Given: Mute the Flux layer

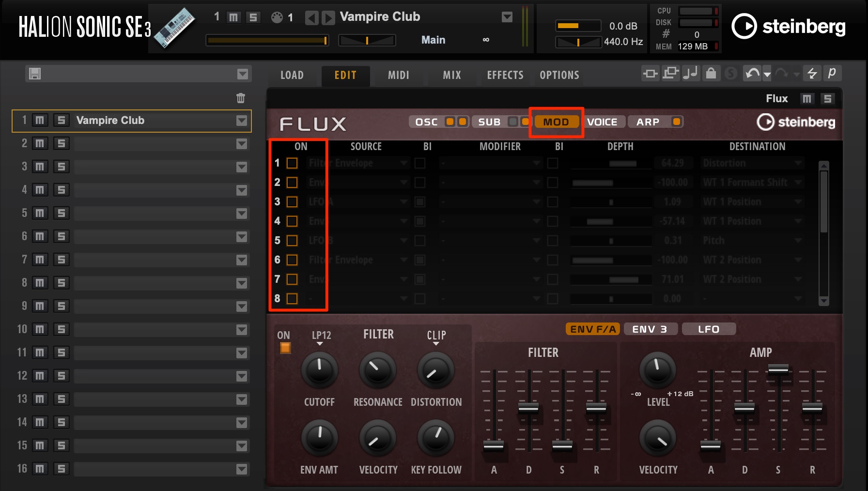Looking at the screenshot, I should coord(807,99).
